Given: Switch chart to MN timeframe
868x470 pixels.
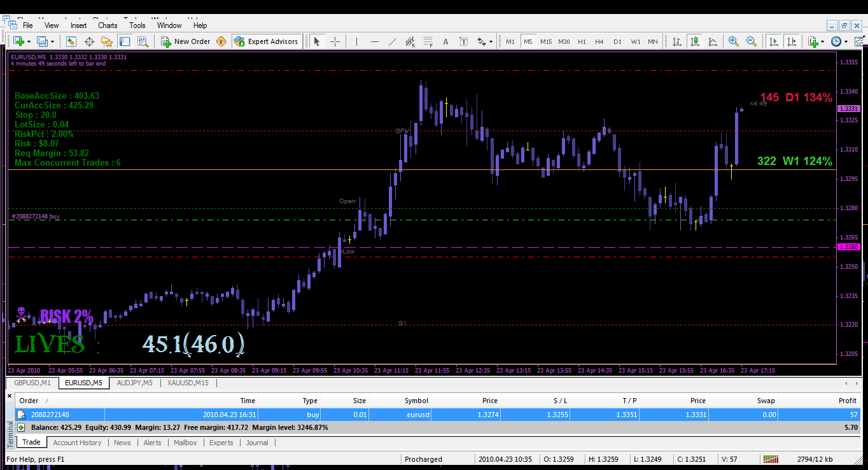Looking at the screenshot, I should [x=653, y=41].
